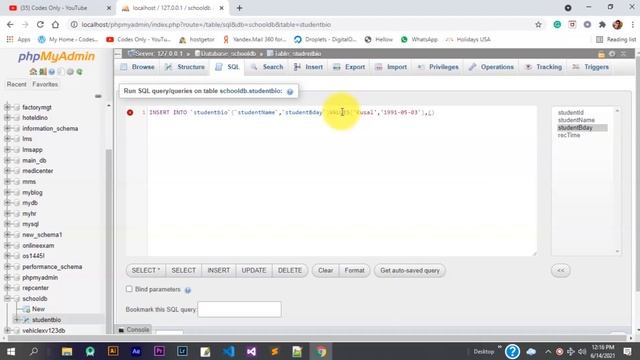Image resolution: width=640 pixels, height=360 pixels.
Task: Click the browser address bar
Action: 302,24
